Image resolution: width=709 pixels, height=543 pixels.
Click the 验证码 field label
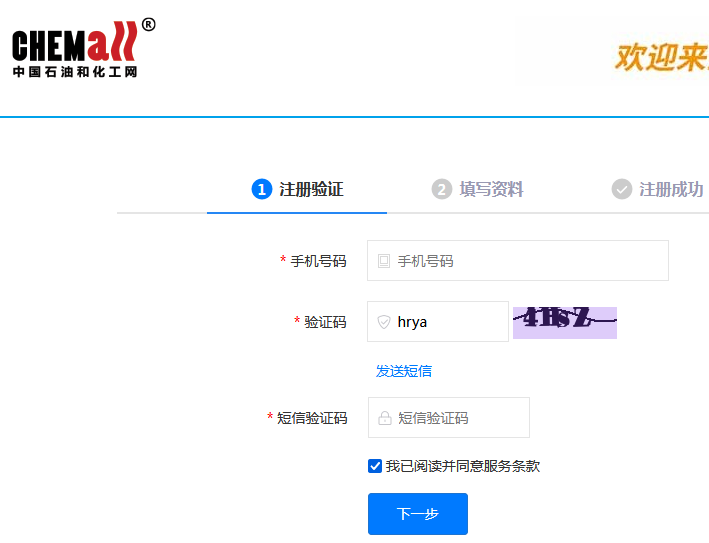[325, 322]
